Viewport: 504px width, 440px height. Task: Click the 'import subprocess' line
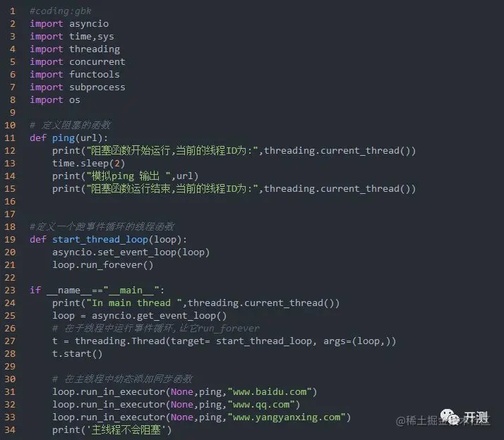[78, 87]
